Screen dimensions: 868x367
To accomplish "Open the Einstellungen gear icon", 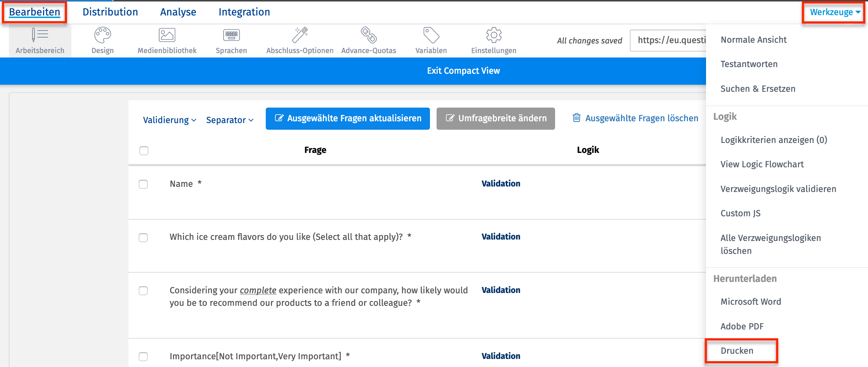I will click(x=494, y=35).
